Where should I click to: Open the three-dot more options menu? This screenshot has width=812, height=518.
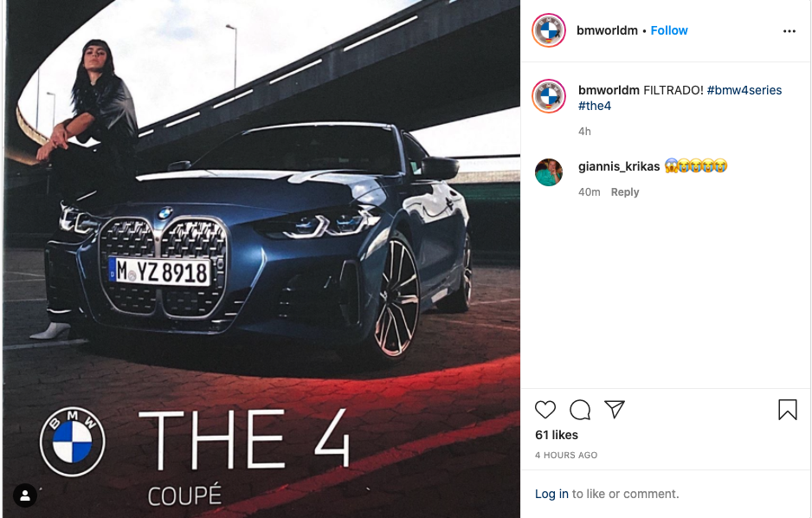(x=789, y=31)
